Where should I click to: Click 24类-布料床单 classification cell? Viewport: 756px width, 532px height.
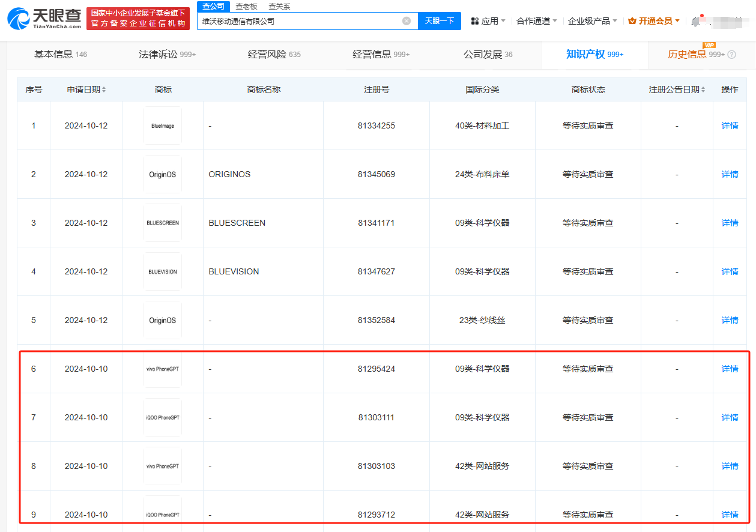[x=482, y=174]
